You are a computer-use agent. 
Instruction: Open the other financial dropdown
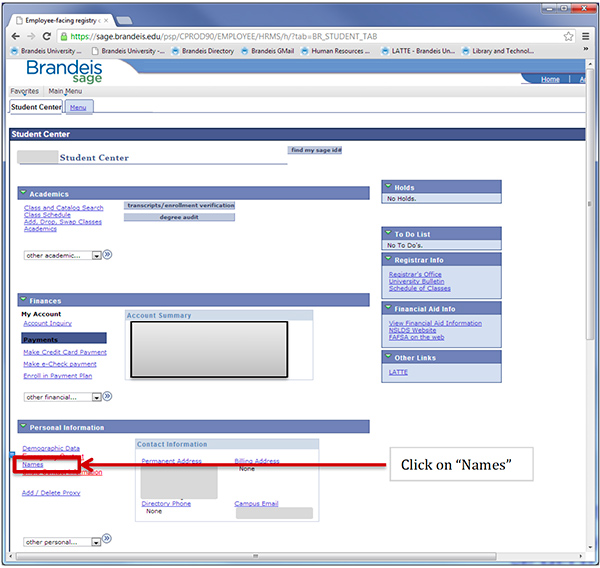pyautogui.click(x=62, y=397)
